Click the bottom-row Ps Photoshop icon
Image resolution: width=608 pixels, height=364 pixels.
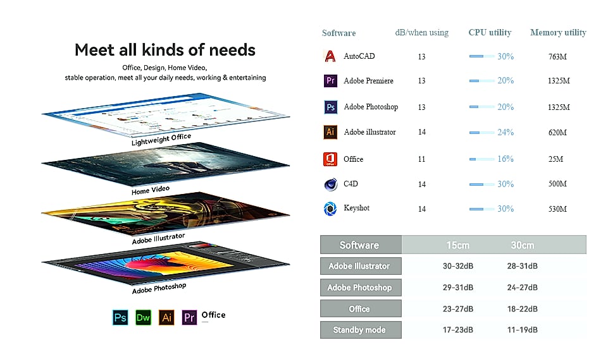(x=120, y=317)
